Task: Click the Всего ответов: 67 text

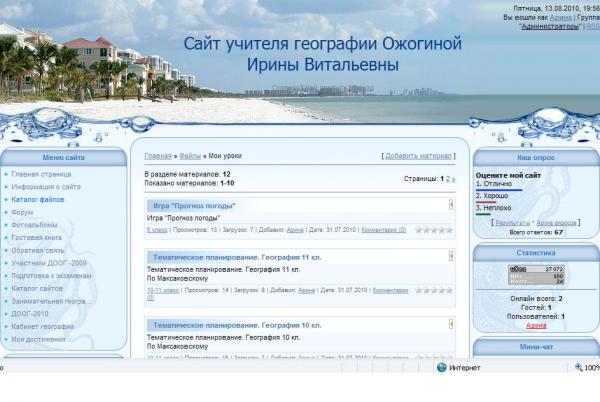Action: click(536, 232)
